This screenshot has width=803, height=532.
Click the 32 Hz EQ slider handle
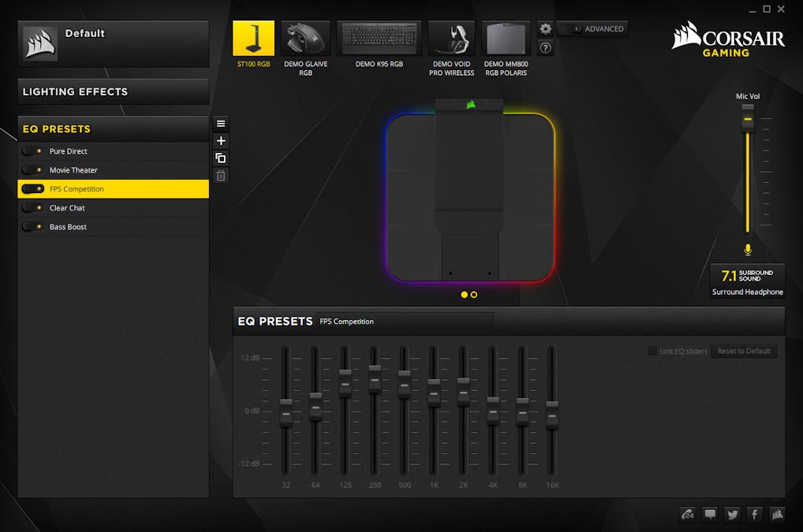coord(286,413)
